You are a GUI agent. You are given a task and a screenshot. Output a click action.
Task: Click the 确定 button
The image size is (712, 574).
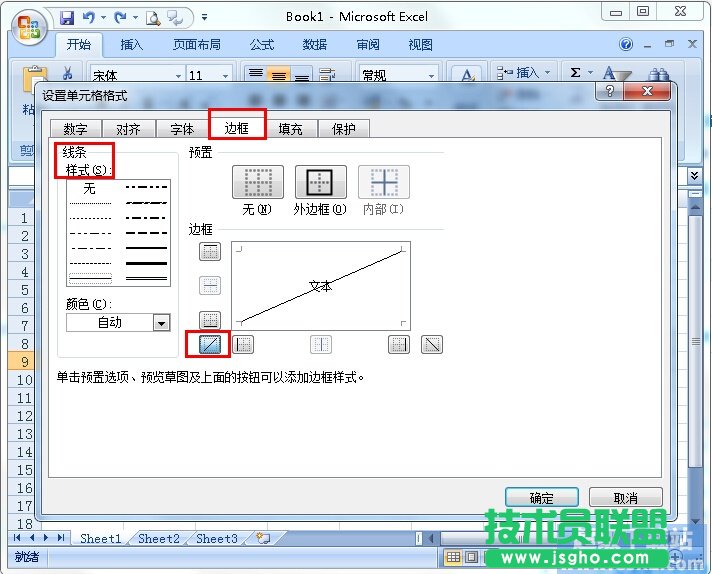(x=541, y=498)
